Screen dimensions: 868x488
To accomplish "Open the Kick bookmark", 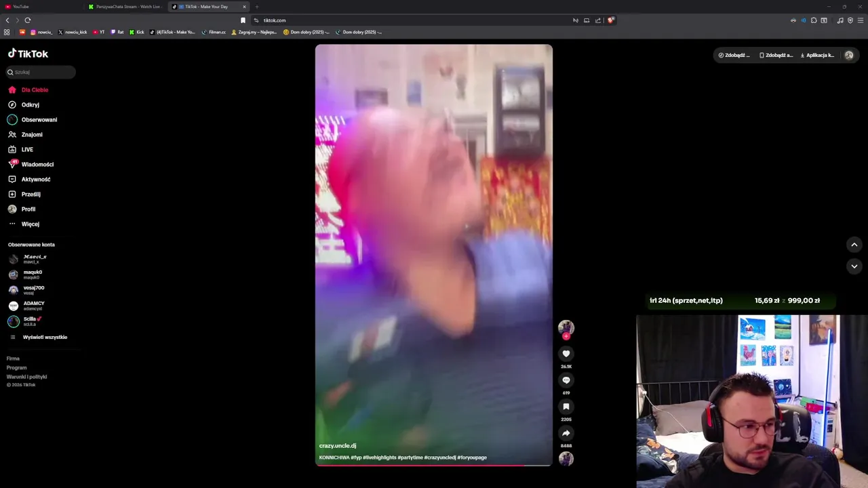I will point(137,32).
